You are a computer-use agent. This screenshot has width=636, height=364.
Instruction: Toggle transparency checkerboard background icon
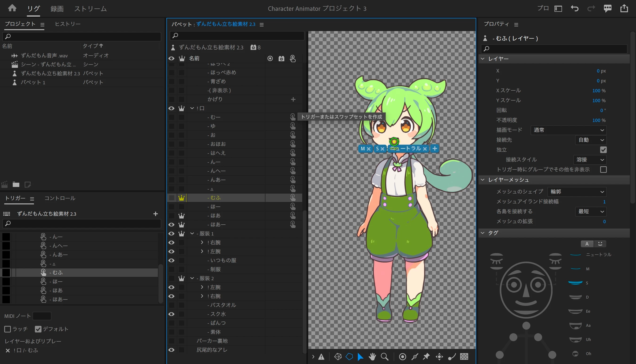[464, 357]
